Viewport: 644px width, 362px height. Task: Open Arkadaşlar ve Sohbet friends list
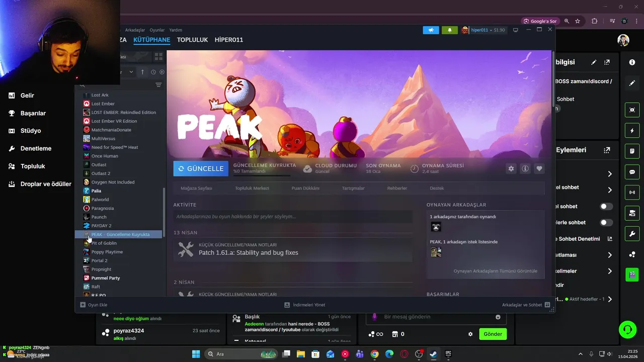click(526, 305)
